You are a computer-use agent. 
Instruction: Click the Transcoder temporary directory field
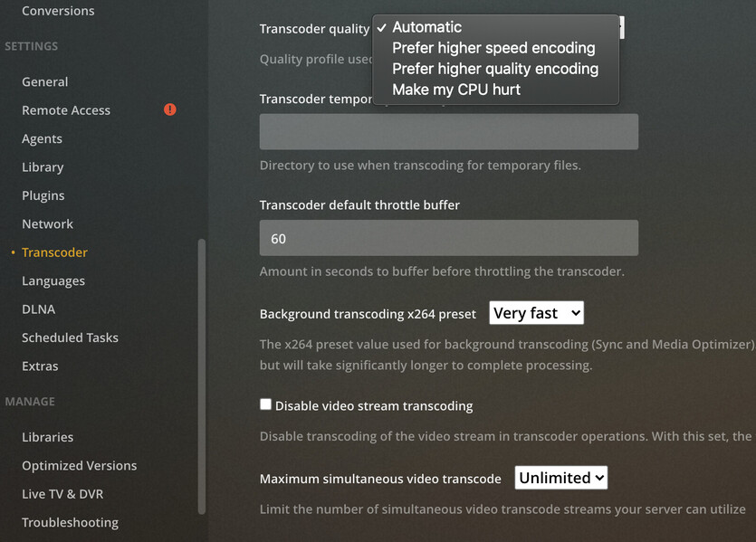[x=449, y=131]
